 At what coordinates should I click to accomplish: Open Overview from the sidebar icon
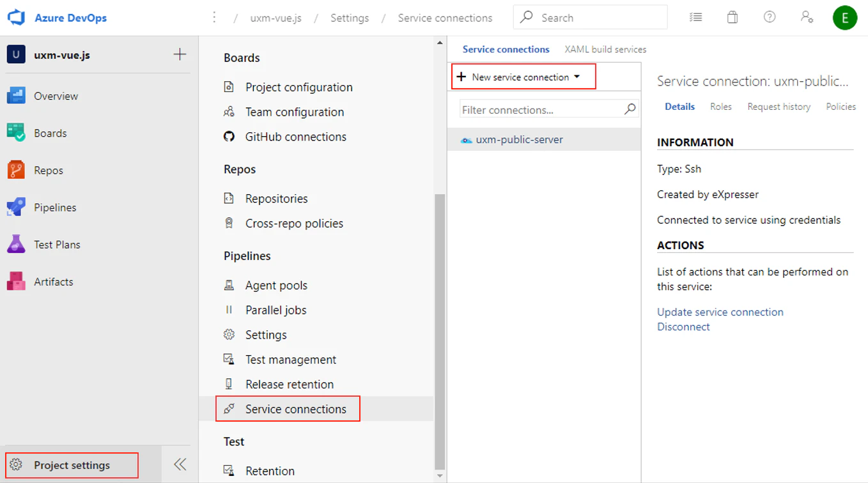[x=16, y=96]
